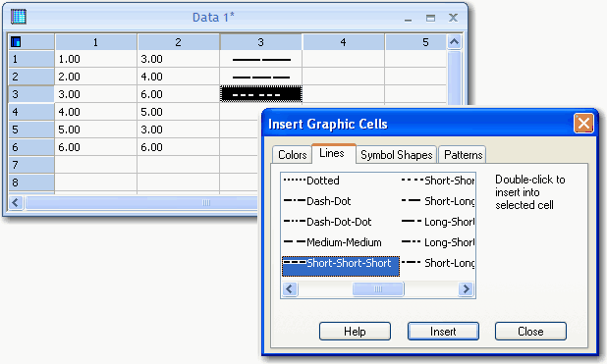Click the graphic line cell in row 1
Viewport: 607px width, 364px height.
coord(261,59)
